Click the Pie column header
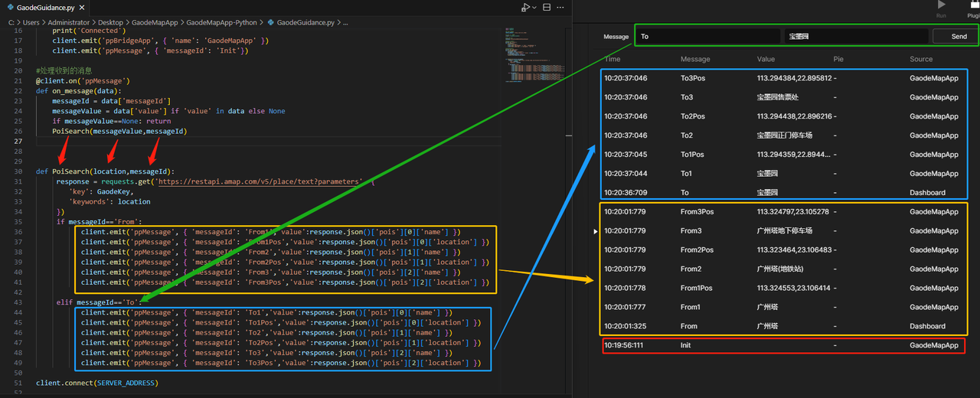980x398 pixels. 838,59
